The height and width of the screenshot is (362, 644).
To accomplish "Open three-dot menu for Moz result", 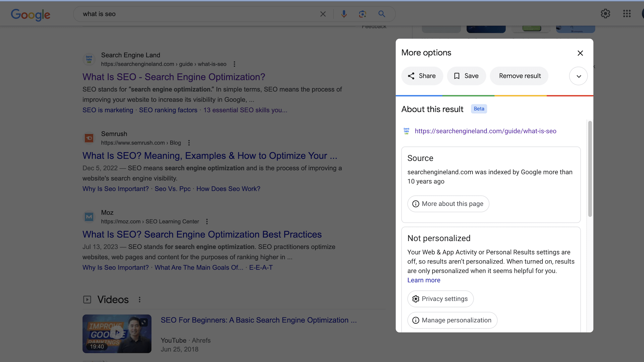I will [x=207, y=222].
